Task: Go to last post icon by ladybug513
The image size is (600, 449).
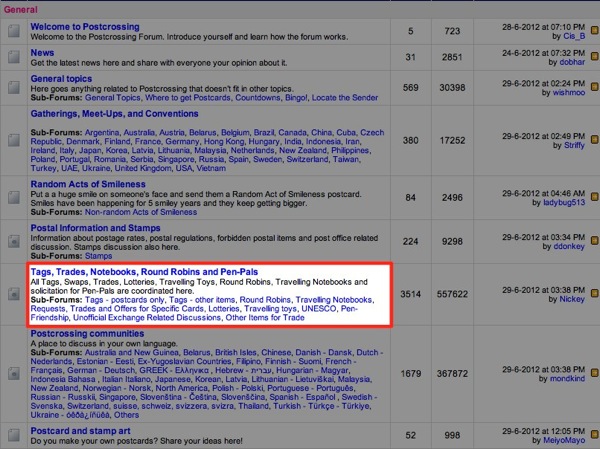Action: pyautogui.click(x=595, y=196)
